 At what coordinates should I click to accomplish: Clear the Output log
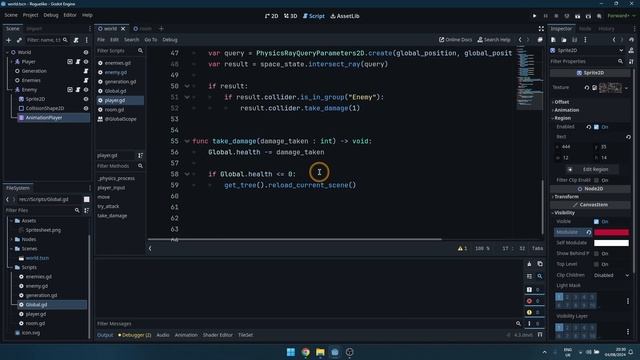pos(529,264)
